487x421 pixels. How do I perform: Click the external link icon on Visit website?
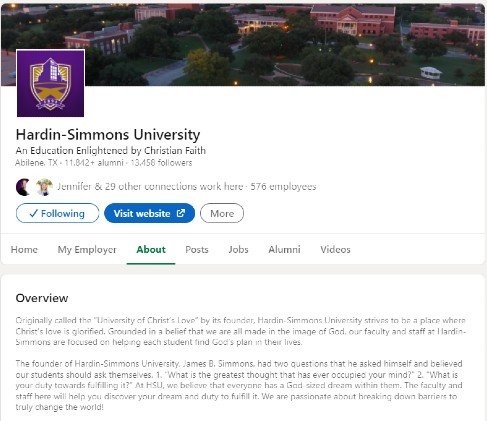click(x=181, y=213)
